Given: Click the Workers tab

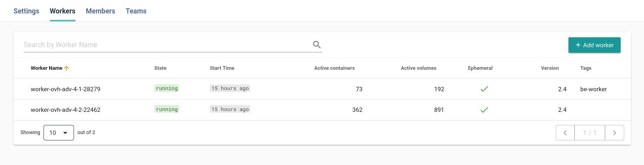Looking at the screenshot, I should [x=63, y=11].
